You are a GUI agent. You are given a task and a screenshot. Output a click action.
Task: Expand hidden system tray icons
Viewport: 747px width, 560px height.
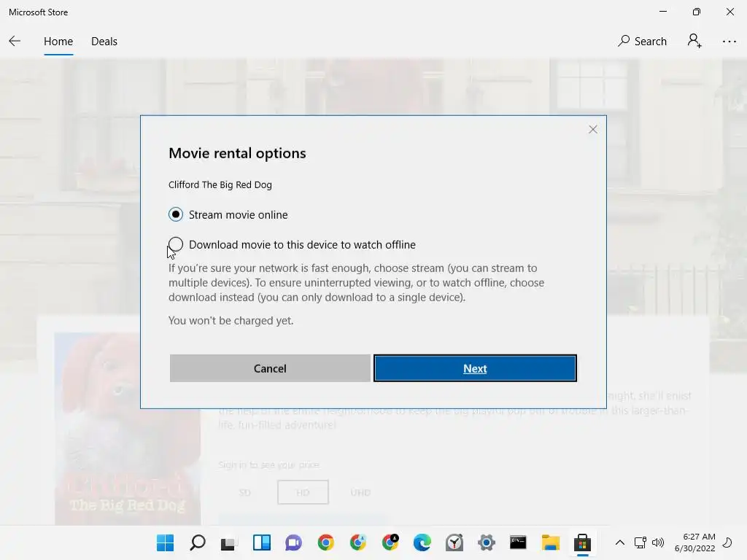tap(620, 542)
